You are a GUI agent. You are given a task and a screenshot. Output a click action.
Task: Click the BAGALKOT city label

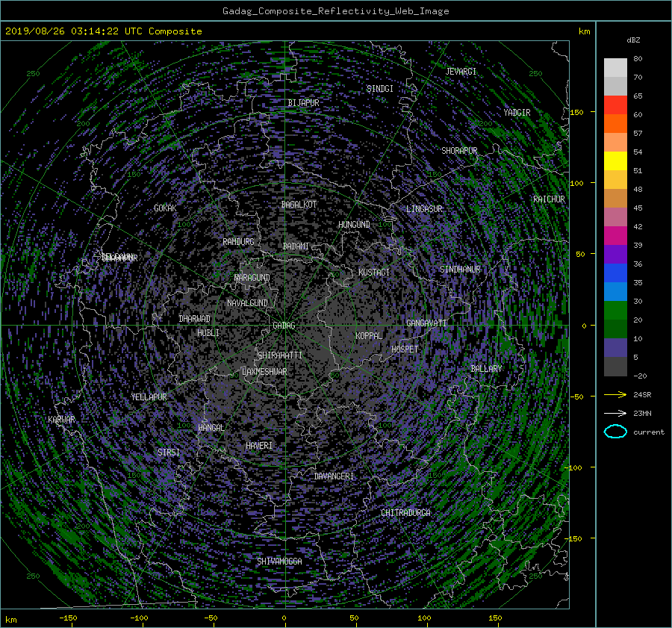(x=299, y=205)
